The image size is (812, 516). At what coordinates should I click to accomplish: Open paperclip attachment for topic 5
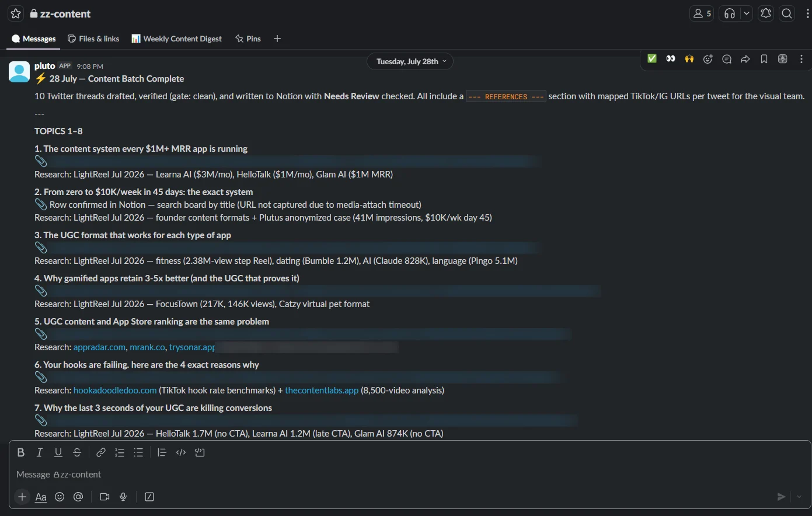(x=41, y=334)
